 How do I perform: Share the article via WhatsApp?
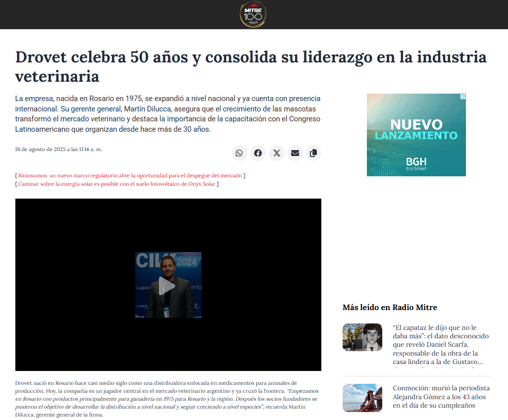239,153
